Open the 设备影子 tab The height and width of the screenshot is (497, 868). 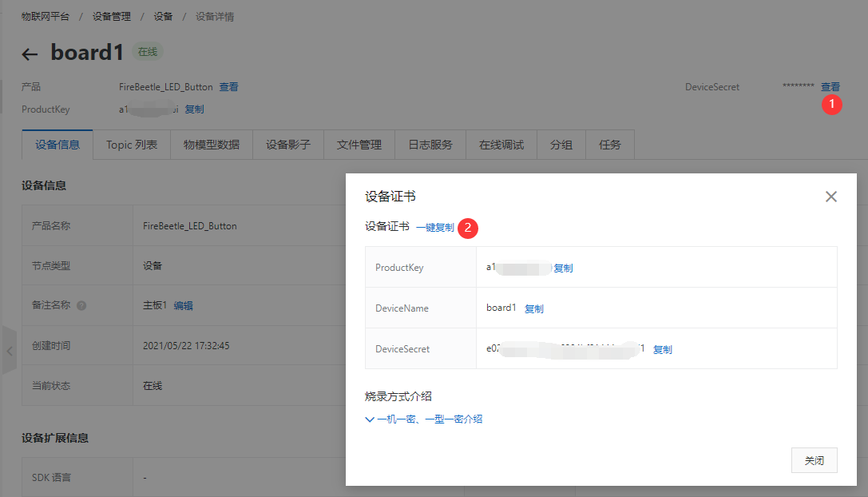(287, 145)
